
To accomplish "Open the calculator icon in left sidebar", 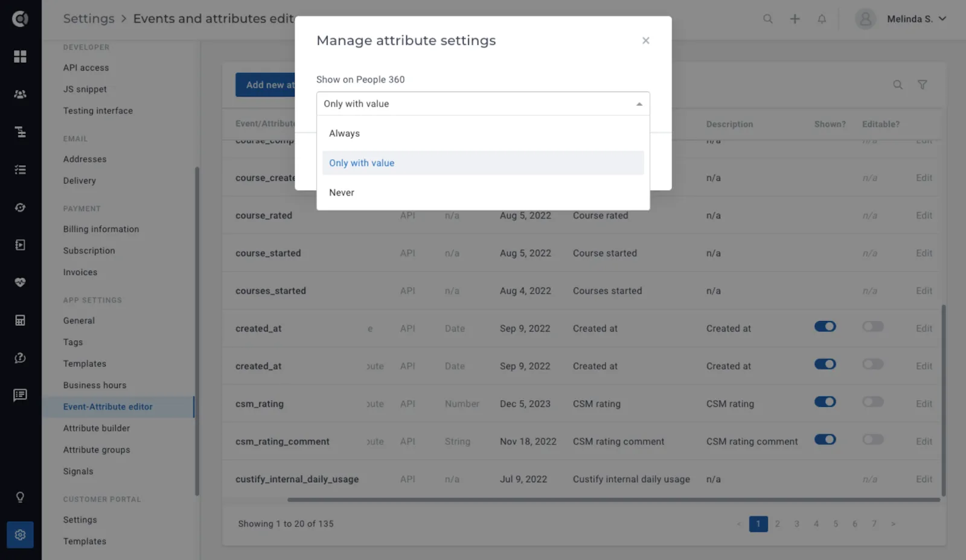I will coord(20,320).
